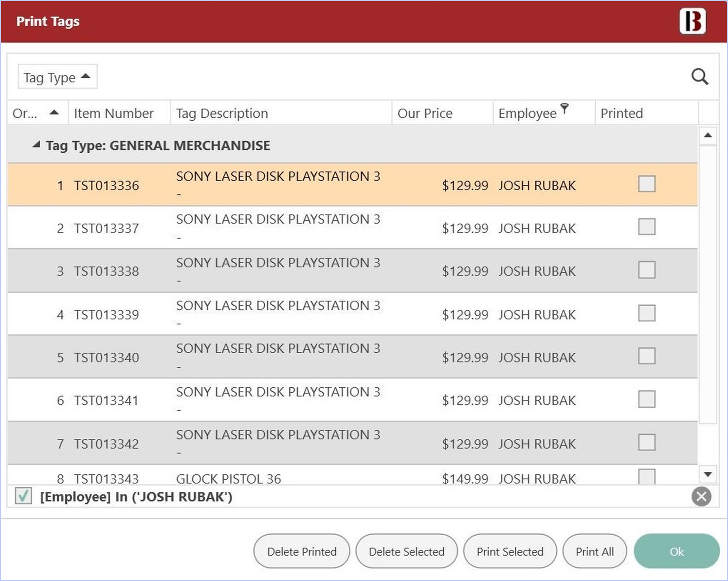Check Printed box for TST013339

click(x=647, y=313)
